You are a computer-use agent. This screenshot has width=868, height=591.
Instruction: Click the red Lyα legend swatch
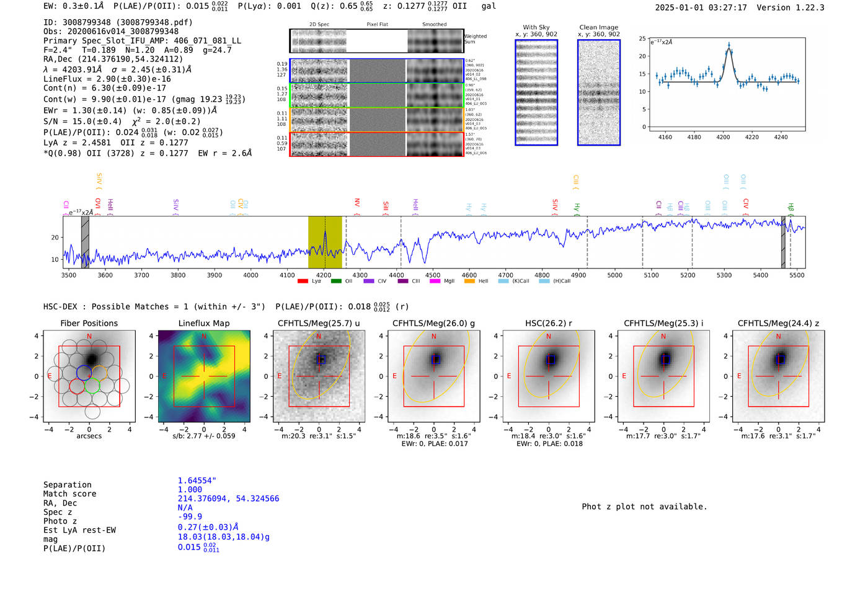click(303, 281)
